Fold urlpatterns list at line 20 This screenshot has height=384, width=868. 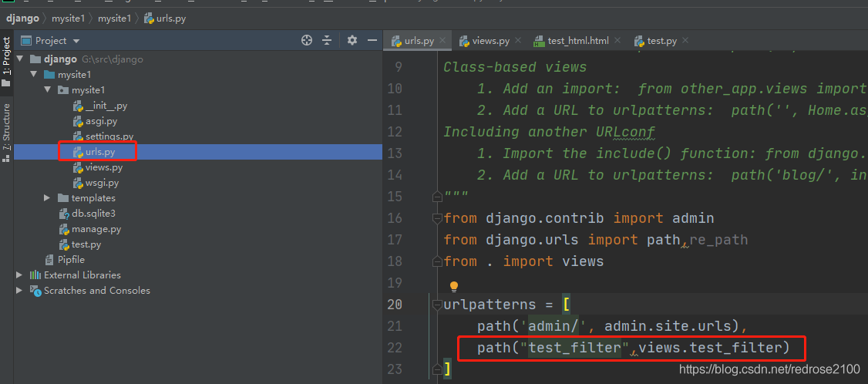[436, 305]
